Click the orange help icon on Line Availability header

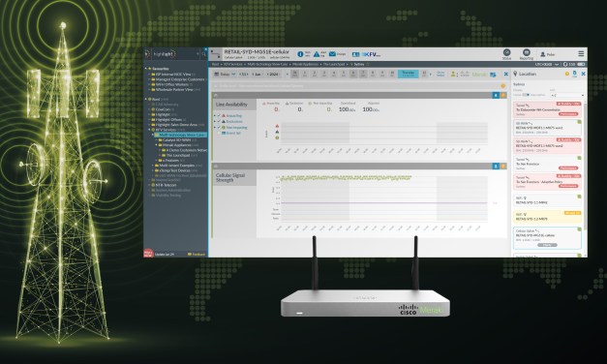pos(503,95)
